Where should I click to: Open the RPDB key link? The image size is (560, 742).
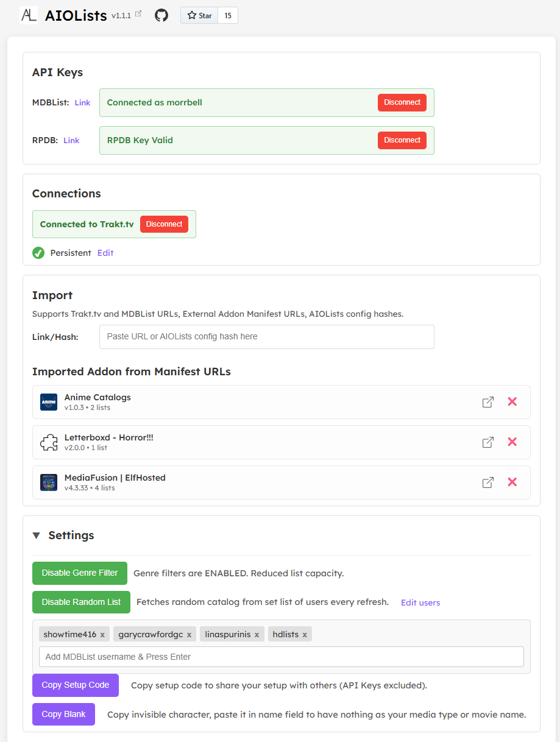pyautogui.click(x=71, y=141)
